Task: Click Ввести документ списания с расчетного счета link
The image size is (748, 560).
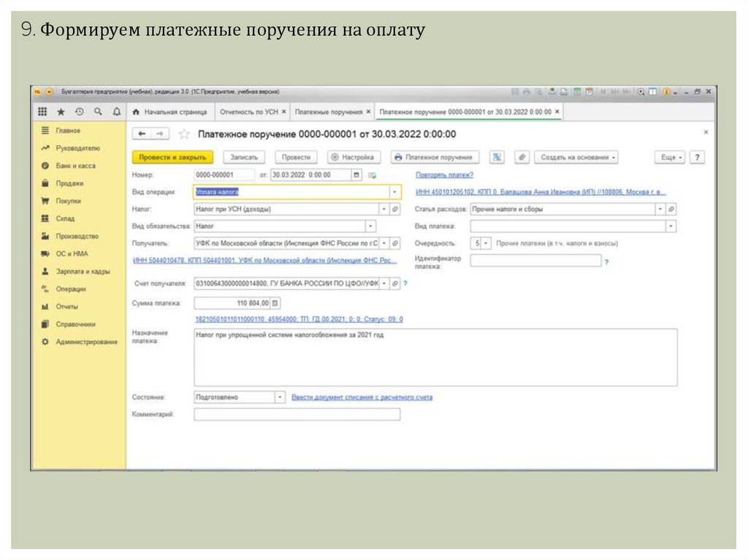Action: [x=362, y=397]
